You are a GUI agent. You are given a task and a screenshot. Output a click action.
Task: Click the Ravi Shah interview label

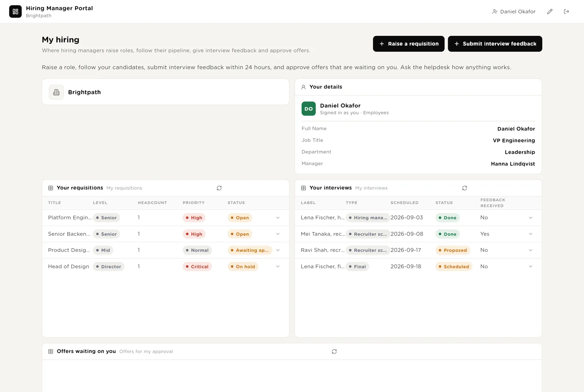coord(322,250)
